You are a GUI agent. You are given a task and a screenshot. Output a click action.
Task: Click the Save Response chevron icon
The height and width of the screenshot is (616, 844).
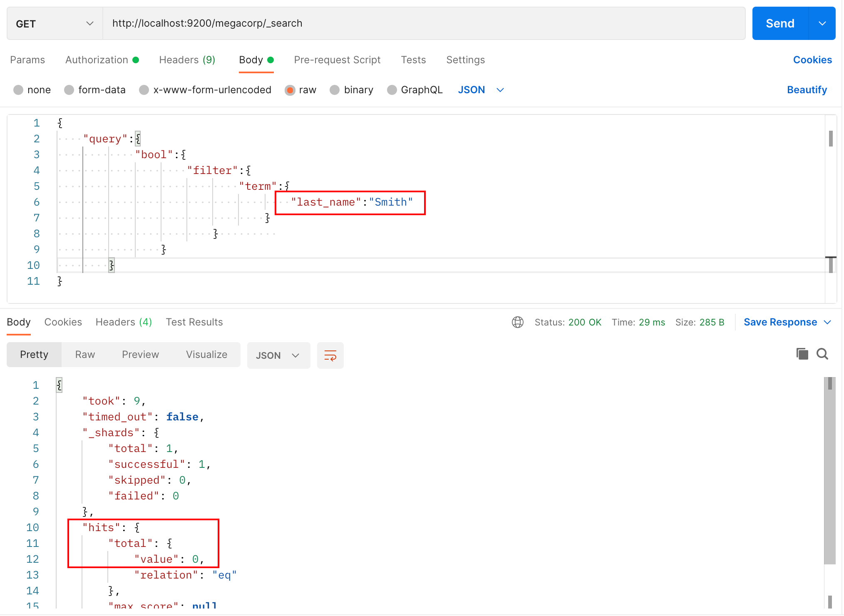point(828,322)
